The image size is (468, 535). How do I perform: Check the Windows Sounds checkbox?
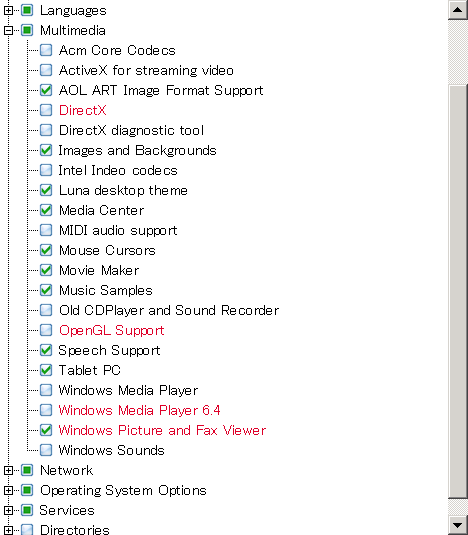coord(46,450)
